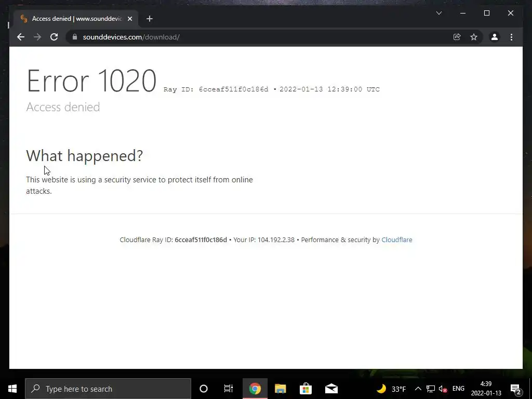The height and width of the screenshot is (399, 532).
Task: Click the muted volume tray icon
Action: [443, 389]
